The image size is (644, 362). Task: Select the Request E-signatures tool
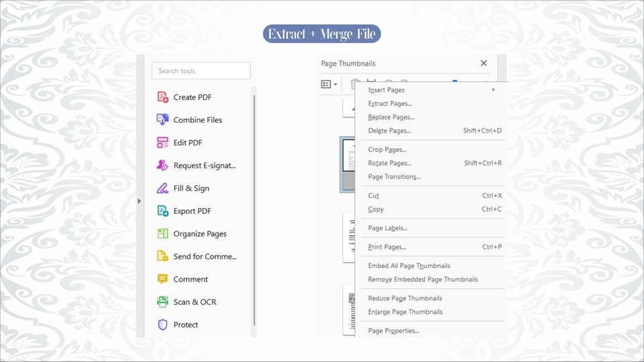point(197,166)
